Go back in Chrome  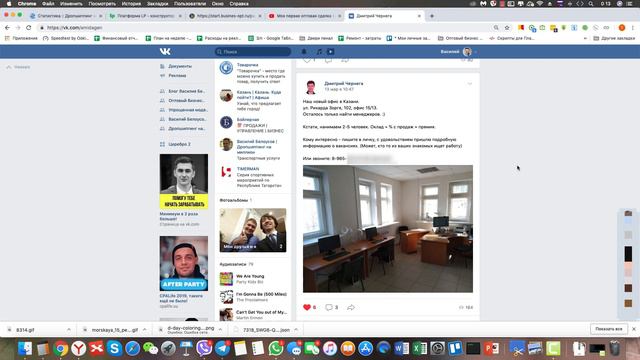[x=7, y=28]
